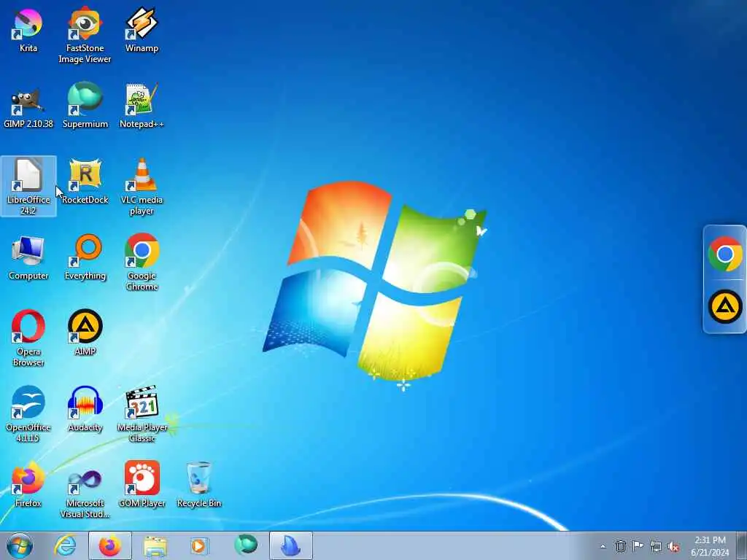Select the Computer desktop icon
Screen dimensions: 747x560
coord(28,257)
